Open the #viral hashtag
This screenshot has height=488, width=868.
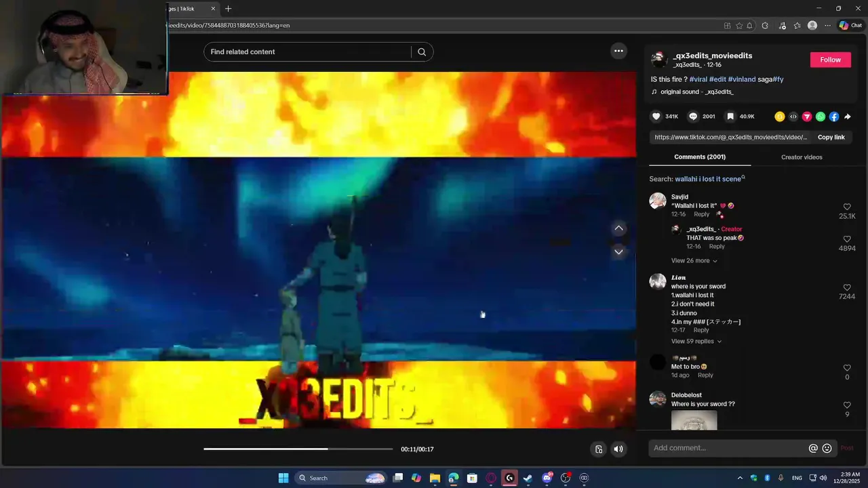coord(698,79)
